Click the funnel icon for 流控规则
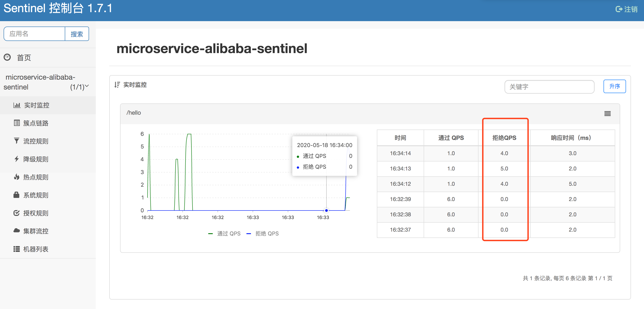 (x=16, y=141)
